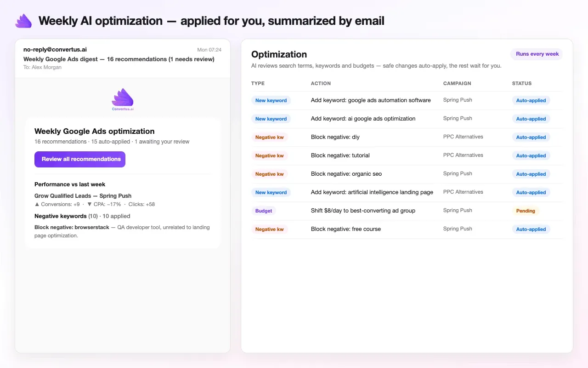Click the STATUS column header
Viewport: 588px width, 368px height.
pyautogui.click(x=522, y=84)
